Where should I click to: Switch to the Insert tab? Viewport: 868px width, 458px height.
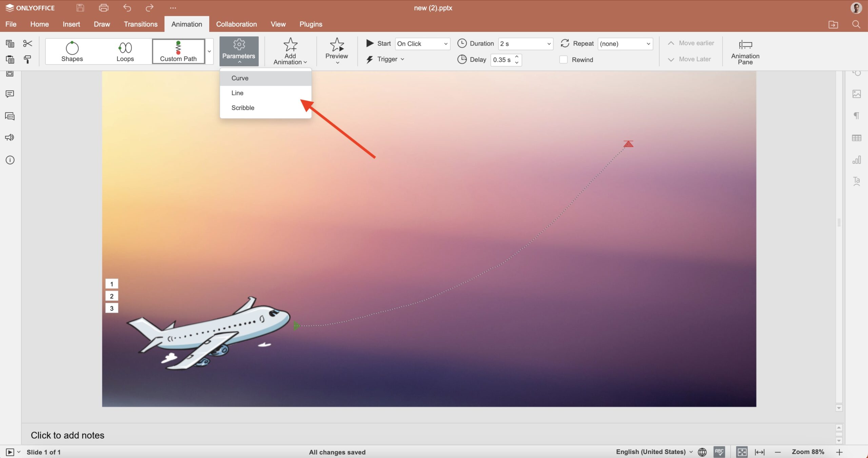(71, 24)
